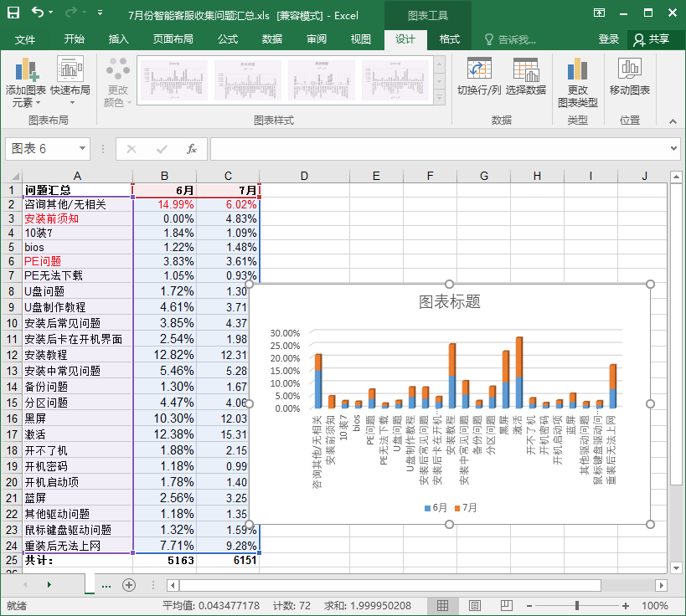Click the Undo arrow icon
The width and height of the screenshot is (686, 616).
tap(39, 13)
